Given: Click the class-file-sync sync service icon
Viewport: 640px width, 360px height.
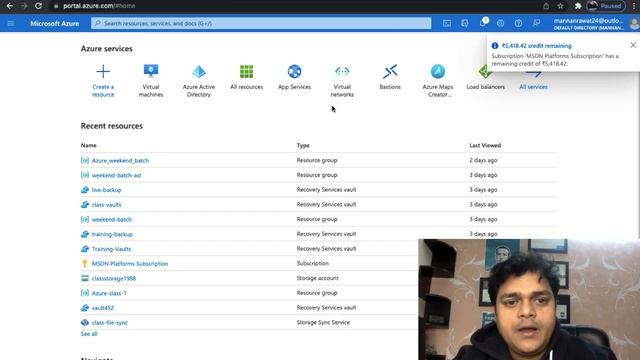Looking at the screenshot, I should (84, 322).
